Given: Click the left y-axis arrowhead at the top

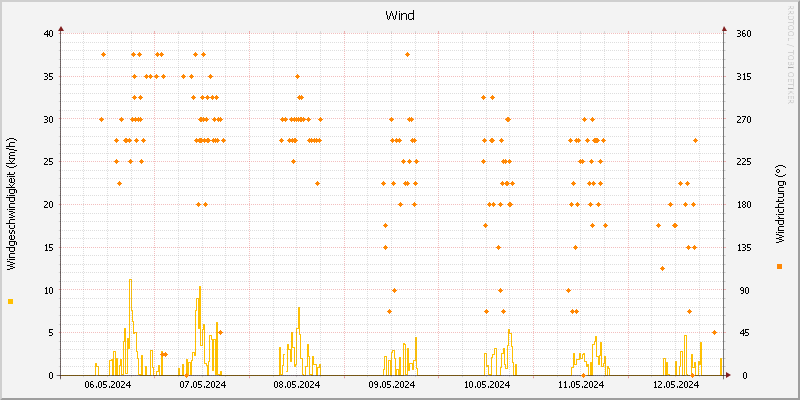Looking at the screenshot, I should coord(61,29).
